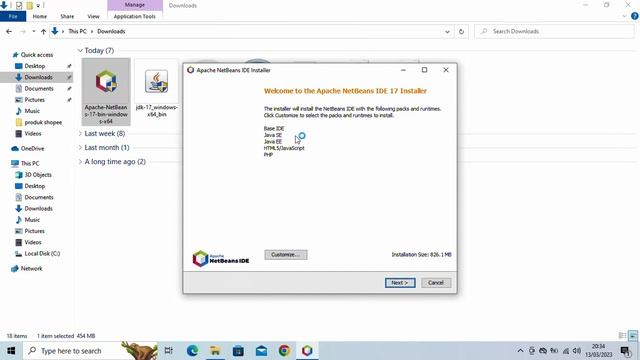640x360 pixels.
Task: Show hidden system tray icons
Action: click(x=520, y=351)
